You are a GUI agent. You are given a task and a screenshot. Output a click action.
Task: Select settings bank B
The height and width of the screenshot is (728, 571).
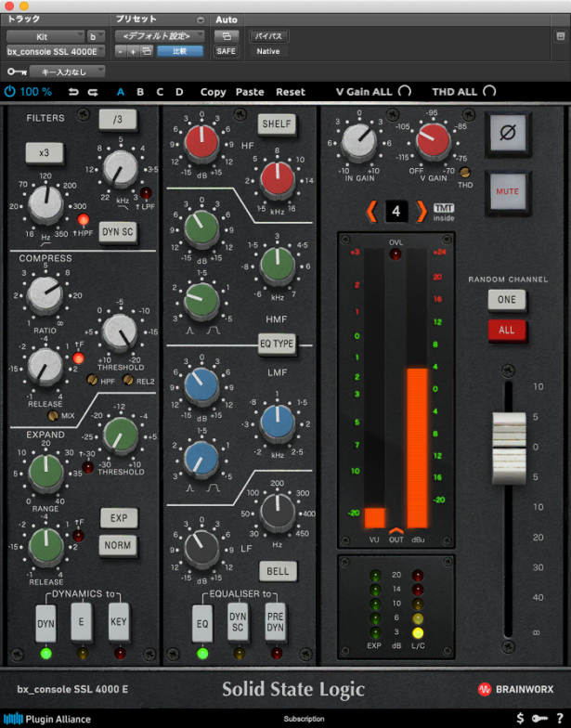tap(140, 92)
